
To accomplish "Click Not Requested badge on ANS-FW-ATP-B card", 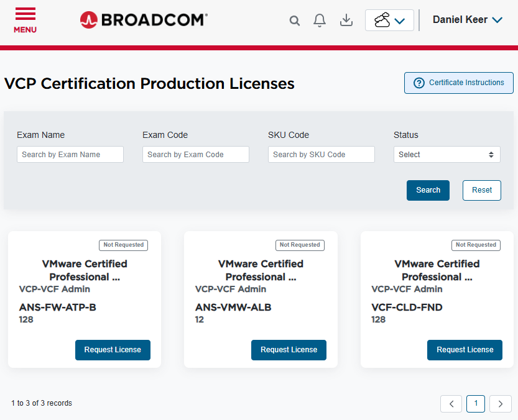I will (124, 245).
